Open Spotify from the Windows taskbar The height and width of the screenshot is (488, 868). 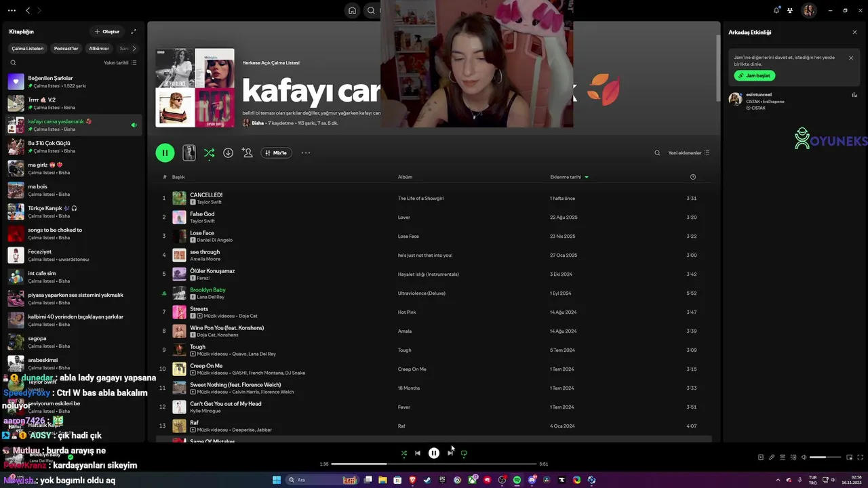[517, 480]
